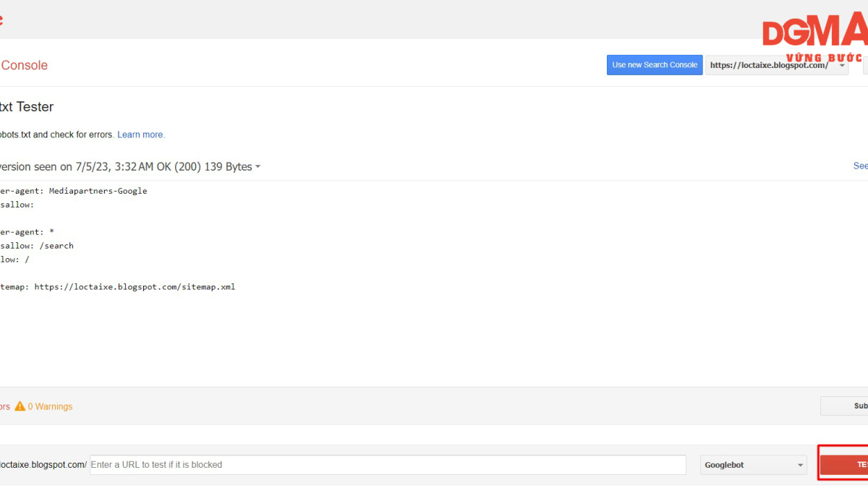Screen dimensions: 868x488
Task: Select the red errors count label
Action: tap(5, 406)
